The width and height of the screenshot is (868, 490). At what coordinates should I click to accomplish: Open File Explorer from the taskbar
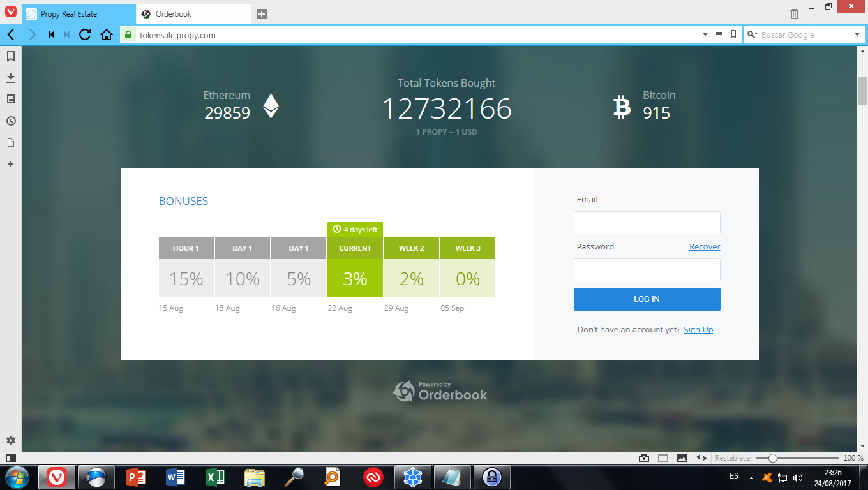tap(254, 477)
